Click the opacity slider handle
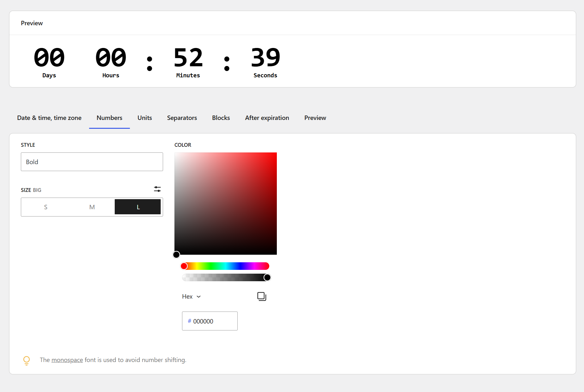Screen dimensions: 584x392 pos(267,277)
